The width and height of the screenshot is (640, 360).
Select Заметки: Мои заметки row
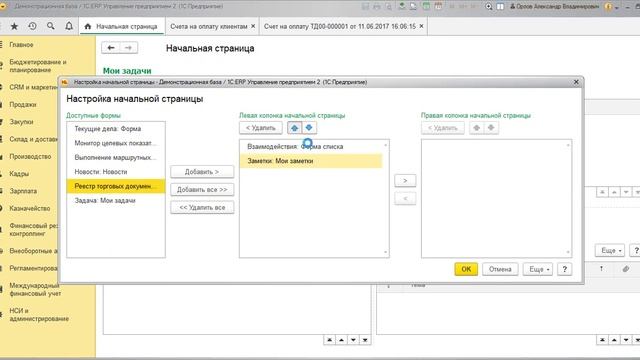311,161
